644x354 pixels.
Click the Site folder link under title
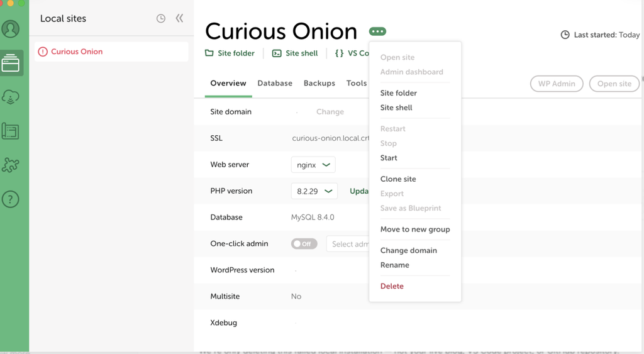click(236, 53)
